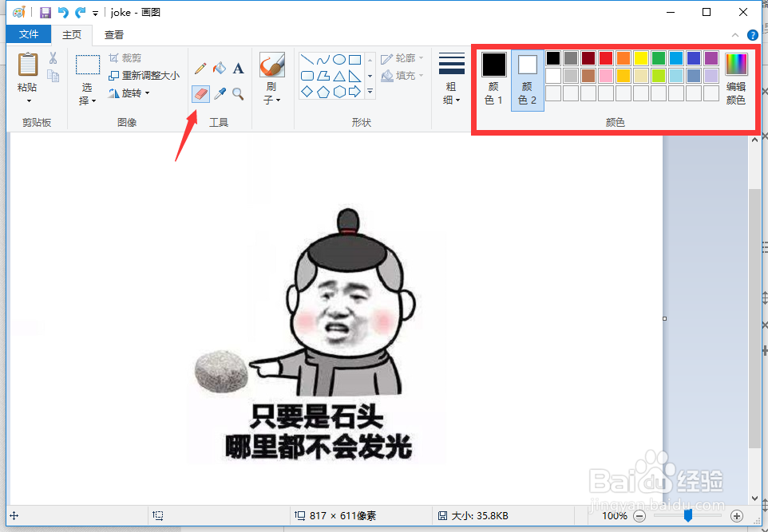Expand the 旋转 rotate dropdown

click(147, 93)
